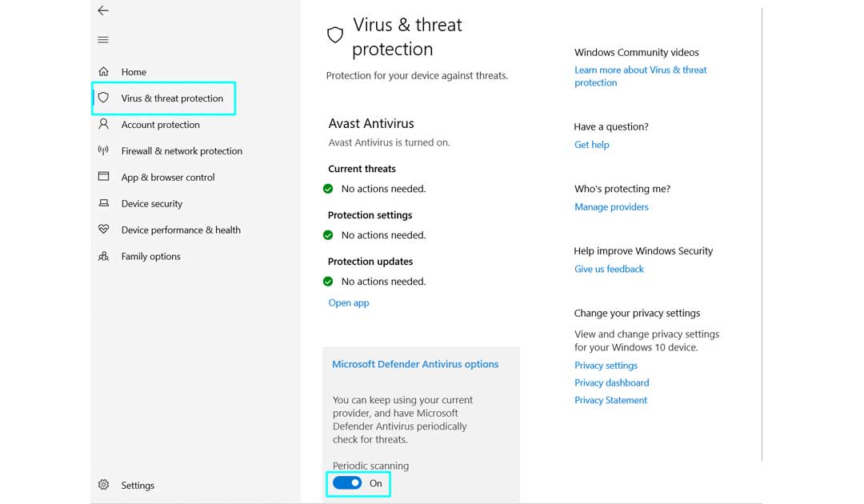Open Device performance & health via heart icon
This screenshot has height=504, width=864.
103,230
